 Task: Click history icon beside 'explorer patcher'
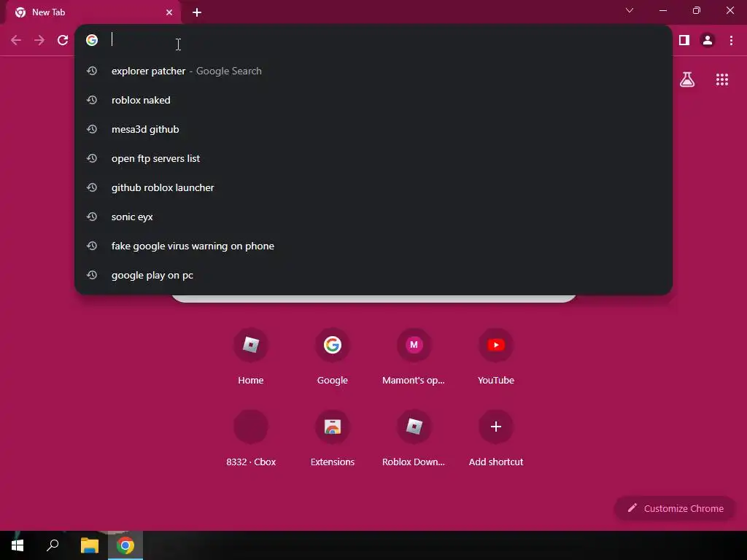tap(92, 71)
